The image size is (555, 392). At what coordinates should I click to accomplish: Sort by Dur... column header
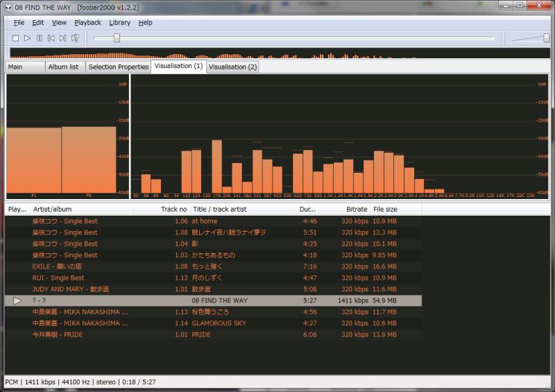click(305, 210)
